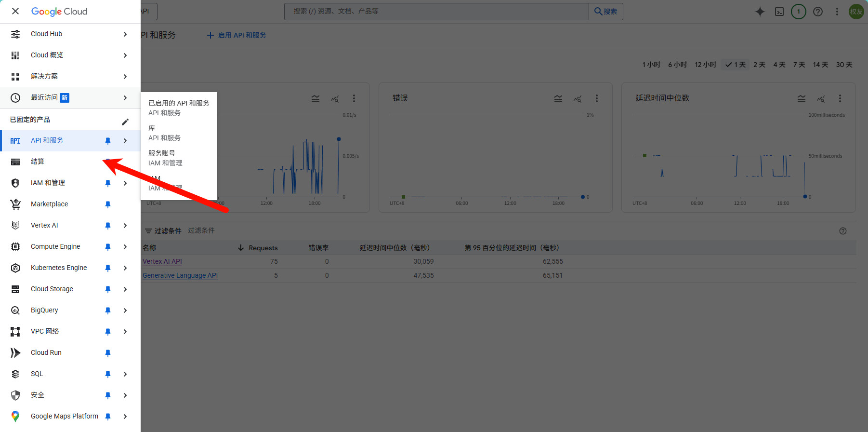Open Cloud Run from sidebar
Image resolution: width=868 pixels, height=432 pixels.
point(46,352)
